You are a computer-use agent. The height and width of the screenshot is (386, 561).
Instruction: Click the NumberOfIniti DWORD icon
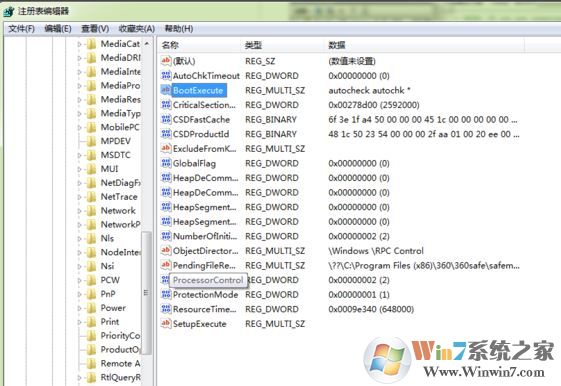point(166,236)
